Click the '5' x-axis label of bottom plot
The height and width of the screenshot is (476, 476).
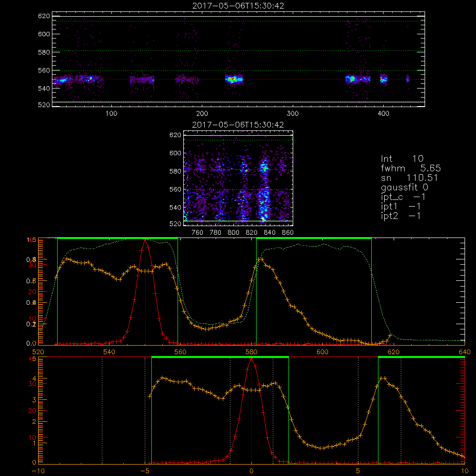coord(358,471)
